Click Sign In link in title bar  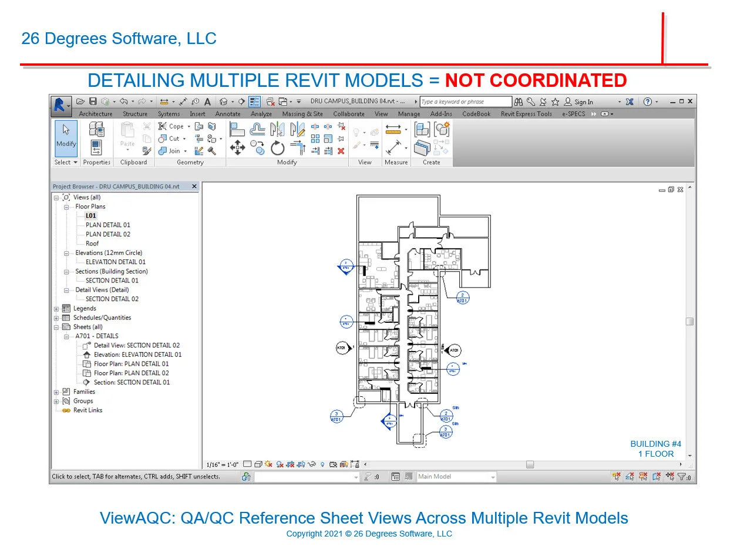(x=584, y=102)
